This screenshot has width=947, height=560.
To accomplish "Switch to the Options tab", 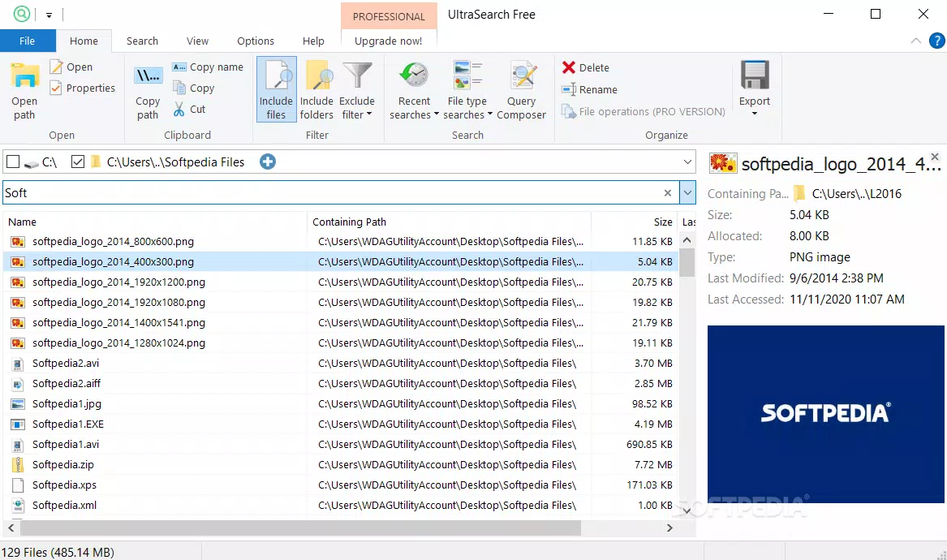I will 256,41.
